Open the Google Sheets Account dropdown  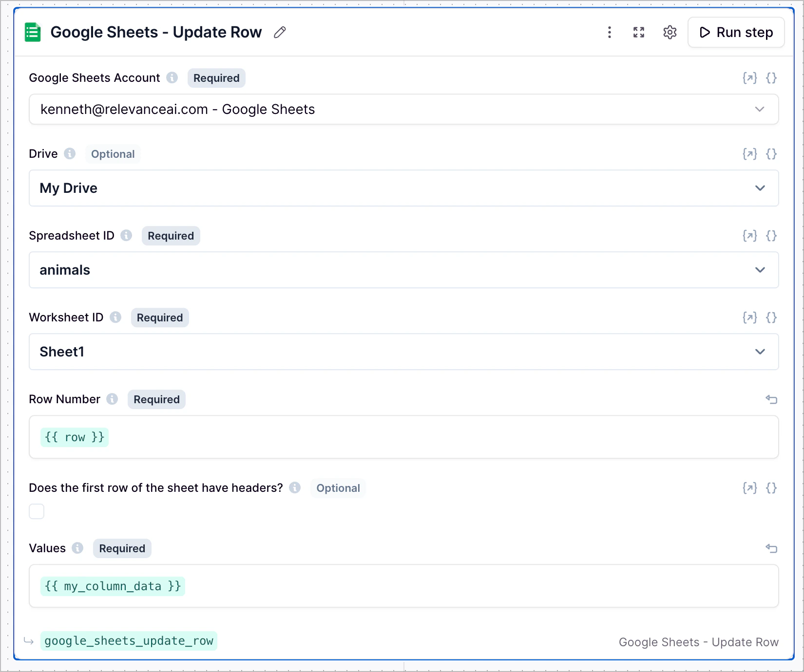[761, 109]
